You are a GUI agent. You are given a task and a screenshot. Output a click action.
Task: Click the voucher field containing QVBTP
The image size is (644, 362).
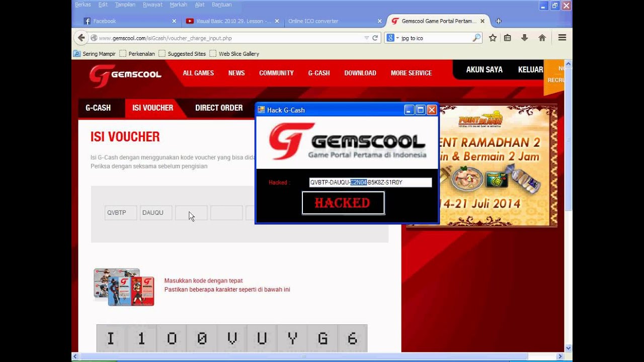(x=121, y=213)
